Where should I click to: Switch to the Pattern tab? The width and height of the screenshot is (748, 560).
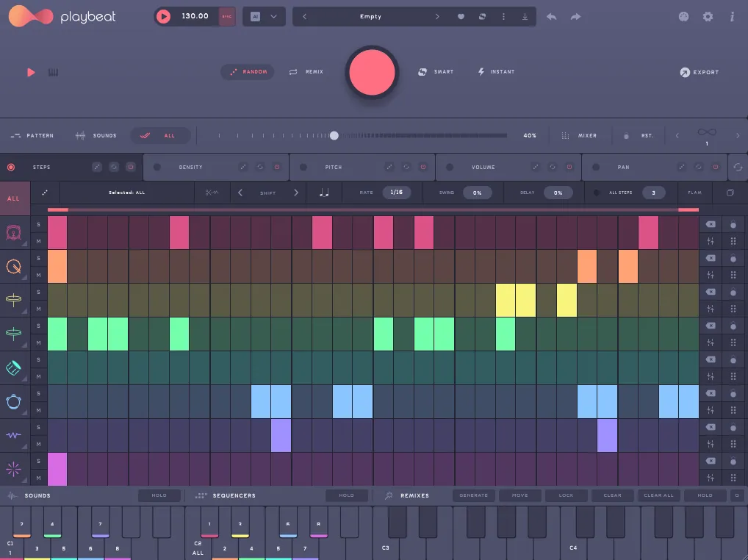coord(32,135)
